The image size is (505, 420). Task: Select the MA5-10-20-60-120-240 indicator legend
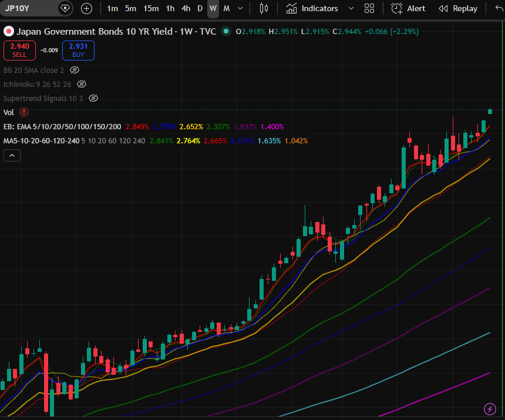[41, 141]
